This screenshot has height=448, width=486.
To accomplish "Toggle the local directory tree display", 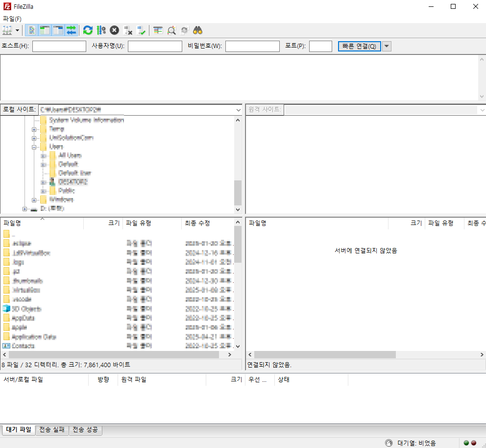I will coord(45,30).
